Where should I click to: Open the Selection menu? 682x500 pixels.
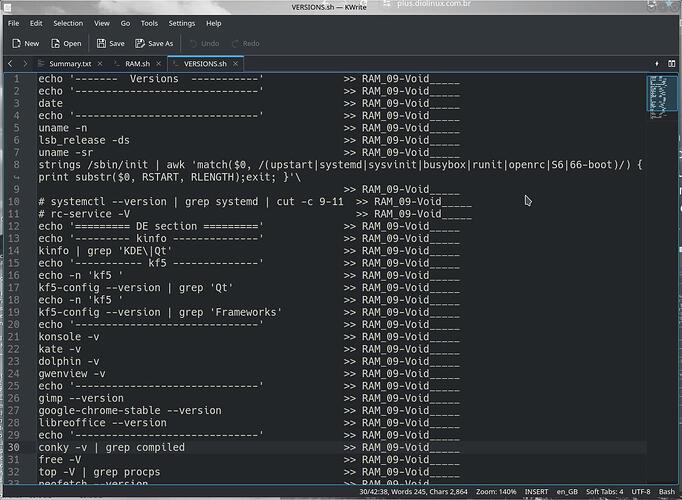(x=68, y=23)
